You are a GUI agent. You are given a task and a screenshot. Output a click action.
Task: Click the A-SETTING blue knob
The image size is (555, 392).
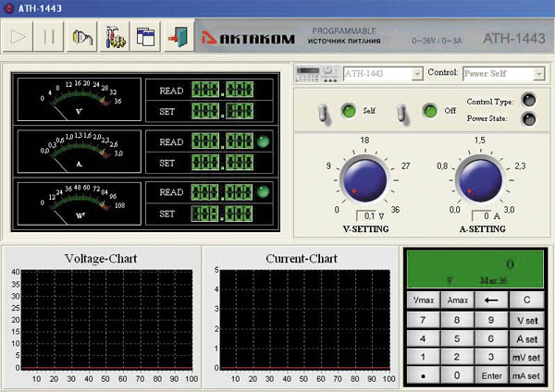point(480,180)
